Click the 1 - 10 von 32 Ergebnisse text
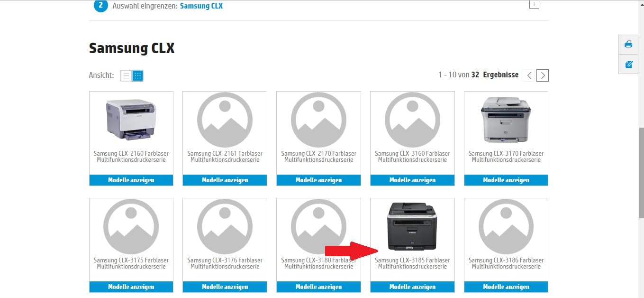644x298 pixels. point(479,75)
